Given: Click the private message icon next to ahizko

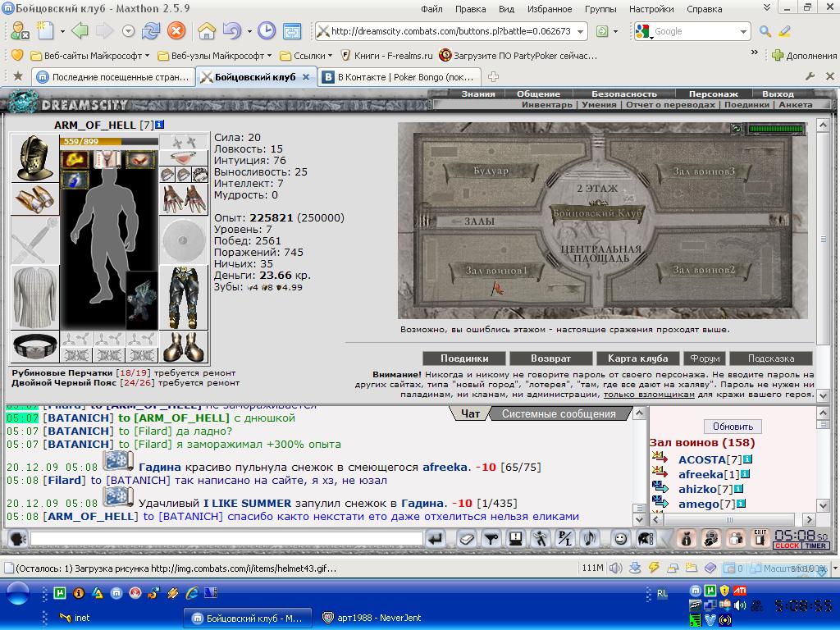Looking at the screenshot, I should [660, 488].
